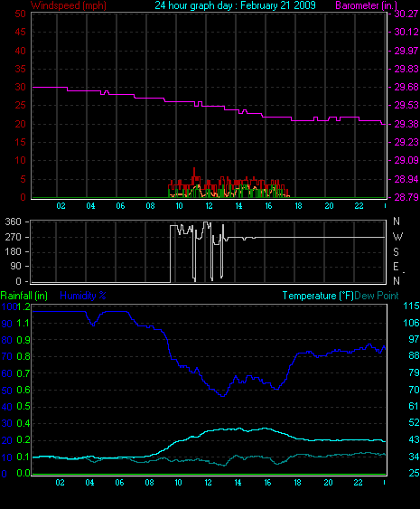
Task: Select the 30.27 barometer scale value
Action: tap(406, 14)
